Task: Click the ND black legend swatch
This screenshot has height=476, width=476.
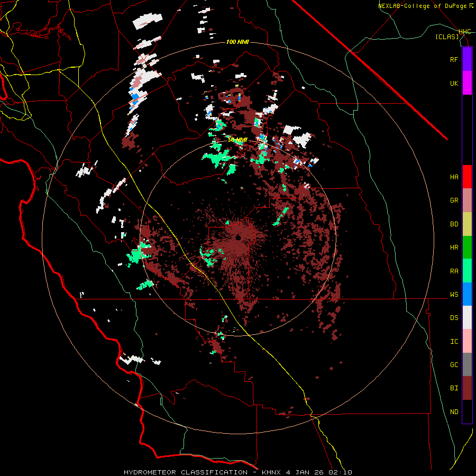Action: pos(467,411)
